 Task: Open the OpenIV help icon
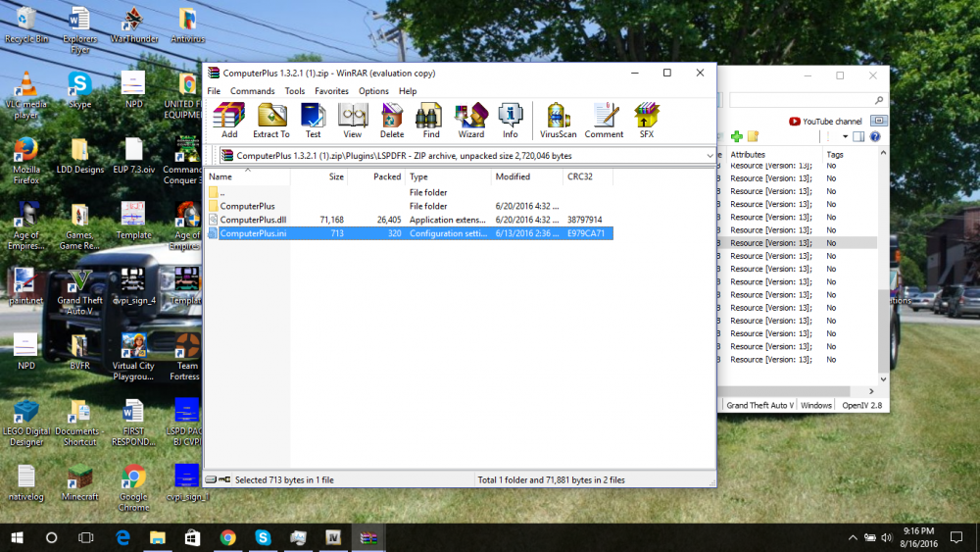(x=875, y=136)
